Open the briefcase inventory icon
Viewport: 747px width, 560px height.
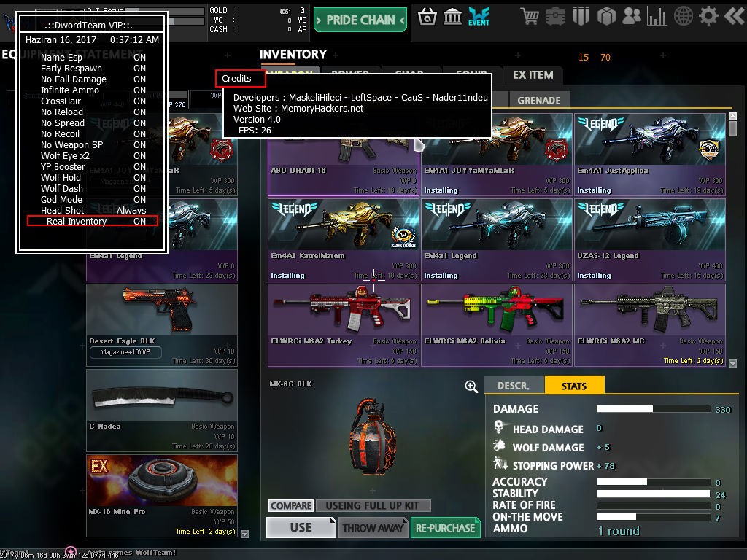coord(555,17)
